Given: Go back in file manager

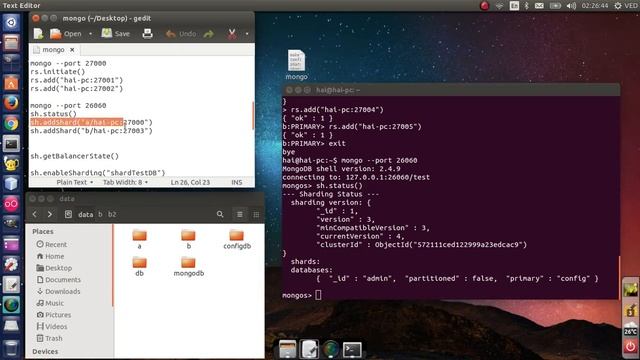Looking at the screenshot, I should point(35,214).
